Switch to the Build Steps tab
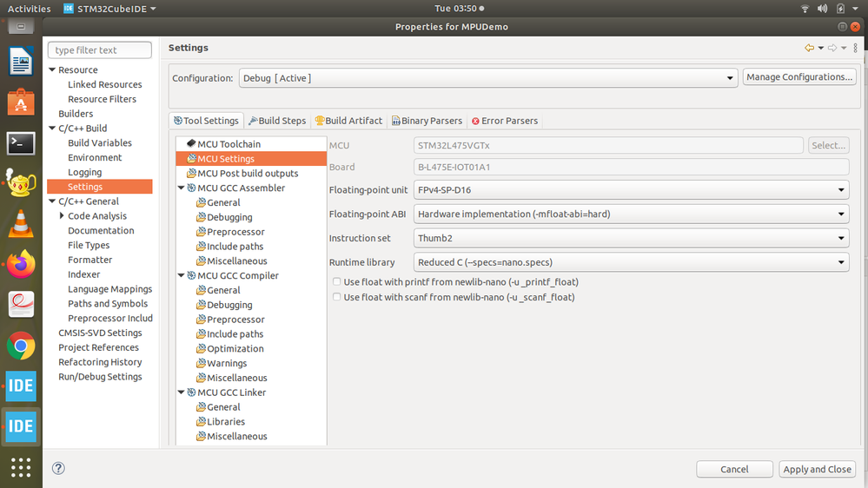Image resolution: width=868 pixels, height=488 pixels. click(x=277, y=121)
